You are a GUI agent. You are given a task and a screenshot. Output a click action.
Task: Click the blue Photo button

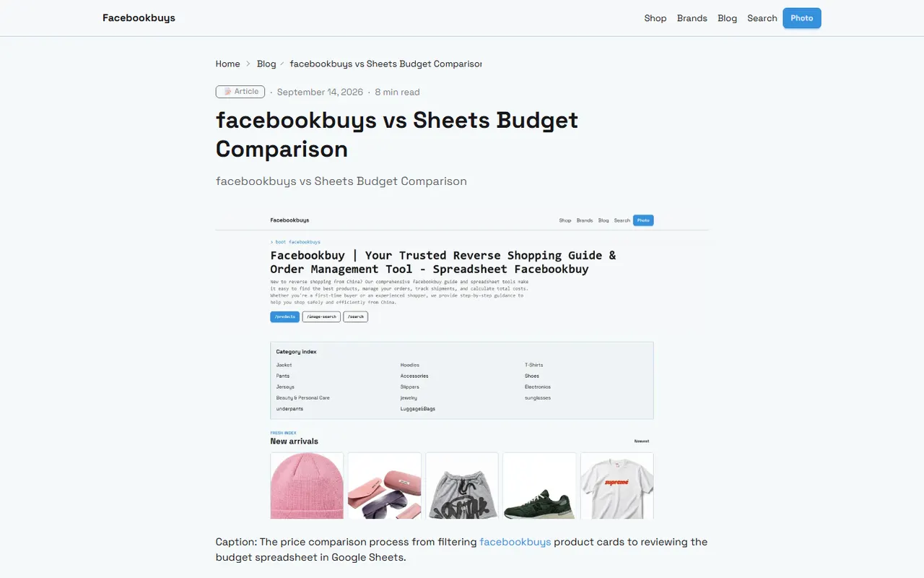[802, 18]
